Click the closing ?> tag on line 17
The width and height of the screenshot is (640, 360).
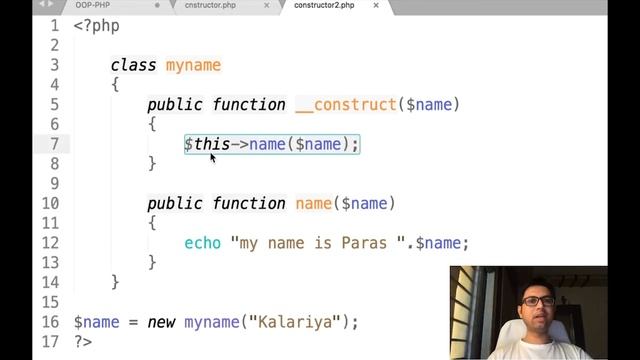tap(83, 342)
